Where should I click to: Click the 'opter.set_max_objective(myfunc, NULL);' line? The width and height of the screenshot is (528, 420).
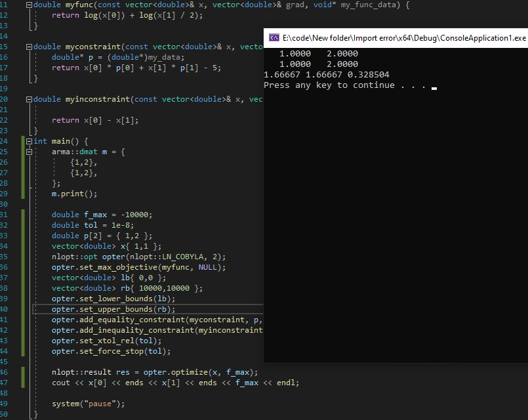[139, 268]
